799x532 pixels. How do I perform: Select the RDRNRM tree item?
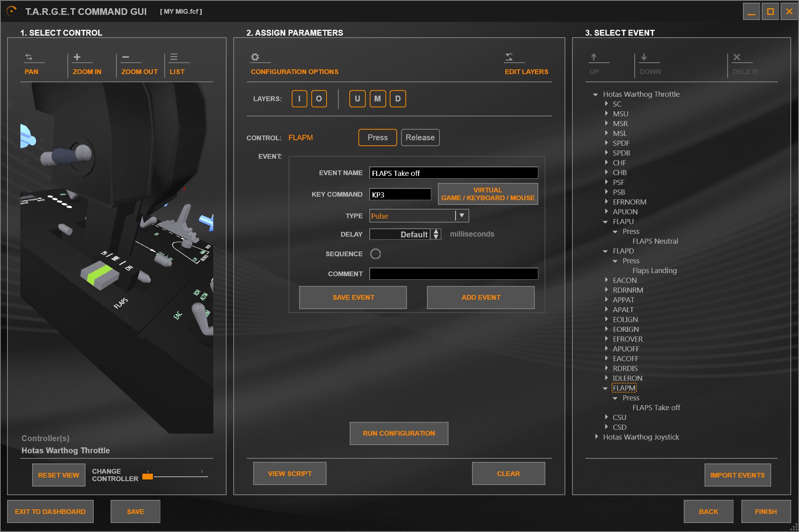(x=628, y=290)
